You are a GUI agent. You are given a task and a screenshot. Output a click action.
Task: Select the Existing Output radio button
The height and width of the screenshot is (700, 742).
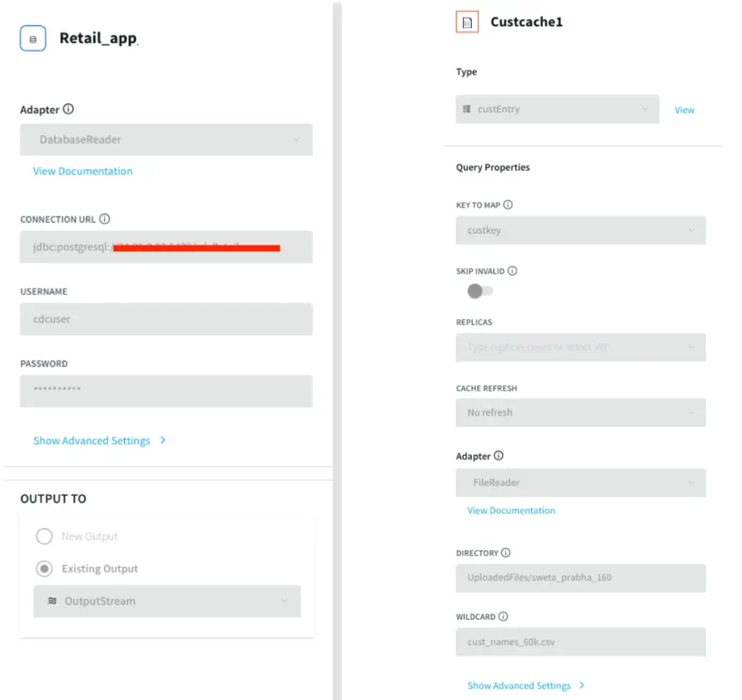point(45,569)
